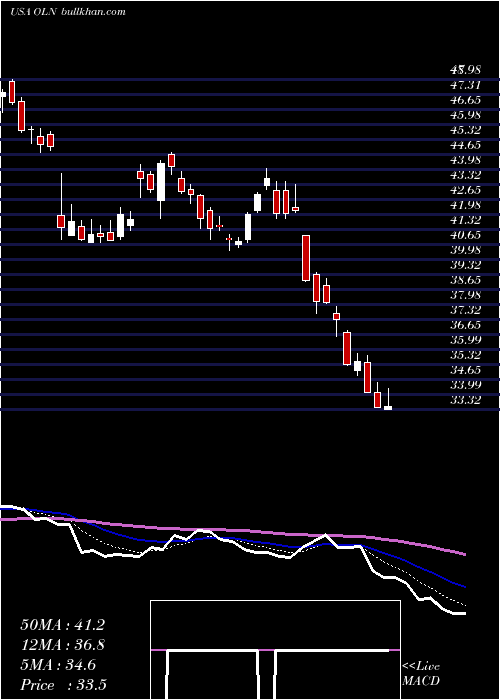This screenshot has height=700, width=500.
Task: Click the 41.32 price axis label
Action: [x=466, y=220]
